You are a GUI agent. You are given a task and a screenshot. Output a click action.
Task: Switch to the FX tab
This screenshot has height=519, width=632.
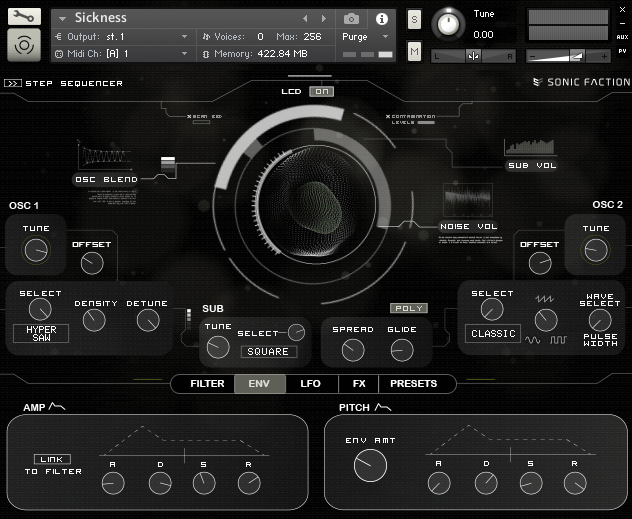click(359, 384)
